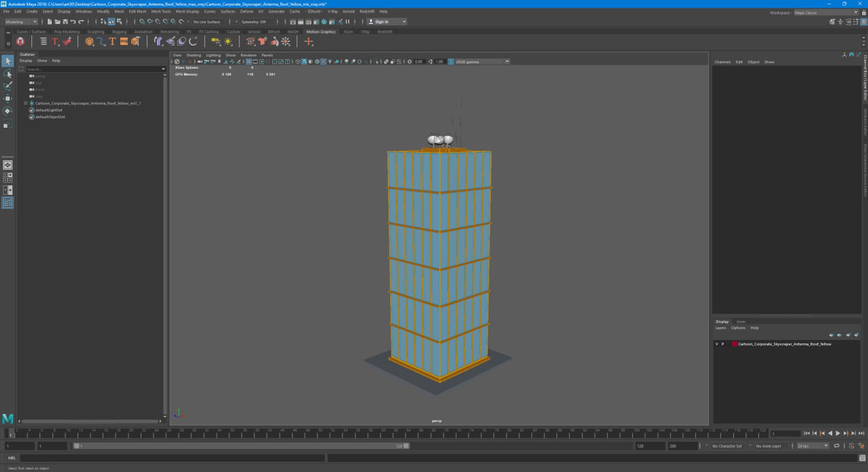This screenshot has width=868, height=472.
Task: Click the red plus shelf icon
Action: (x=309, y=42)
